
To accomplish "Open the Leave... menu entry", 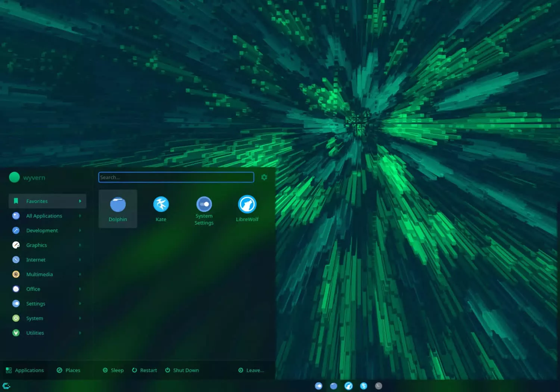I will pos(251,370).
